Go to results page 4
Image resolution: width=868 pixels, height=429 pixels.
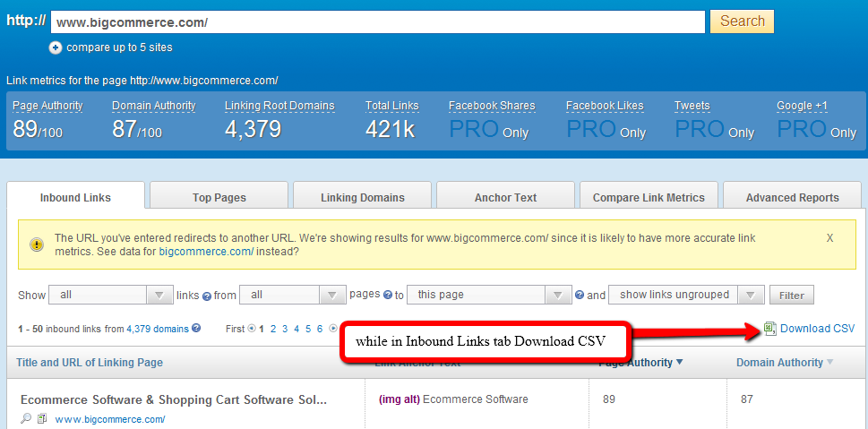[x=296, y=329]
